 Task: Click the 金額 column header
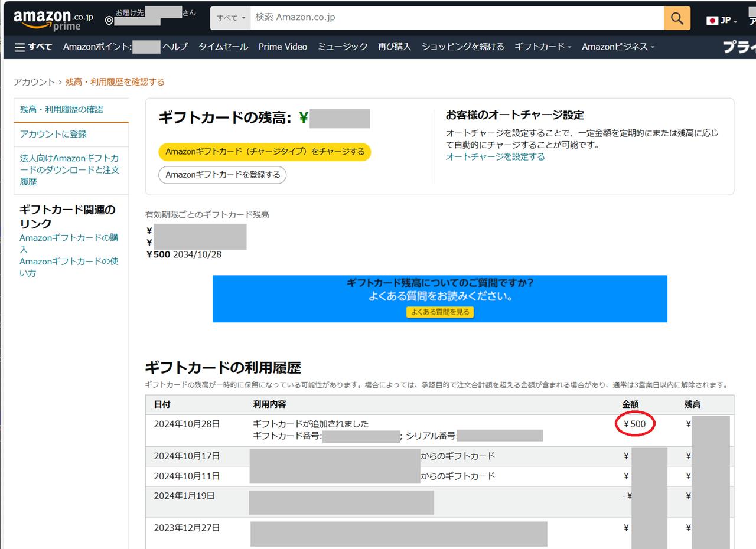[x=630, y=404]
